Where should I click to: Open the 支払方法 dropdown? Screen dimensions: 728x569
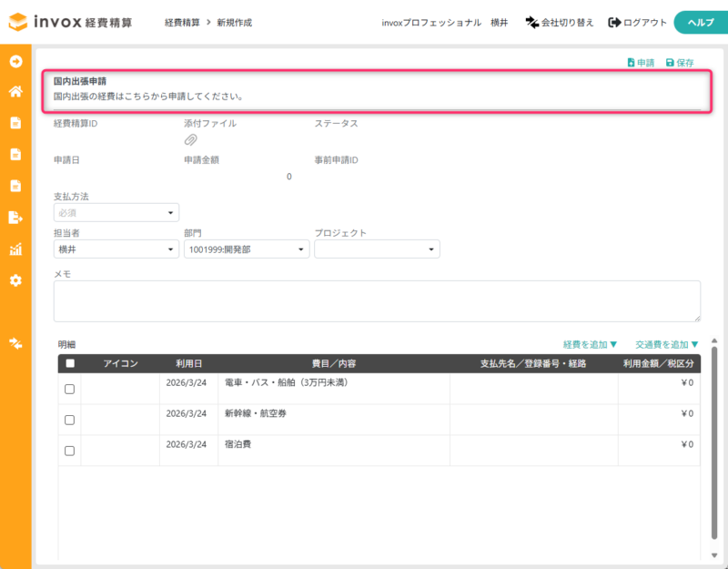pos(116,211)
